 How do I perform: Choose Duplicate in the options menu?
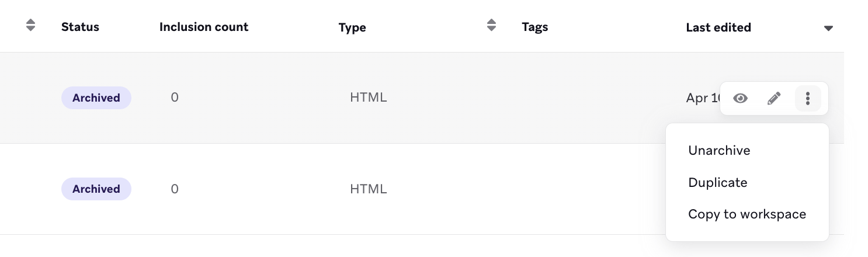[718, 183]
